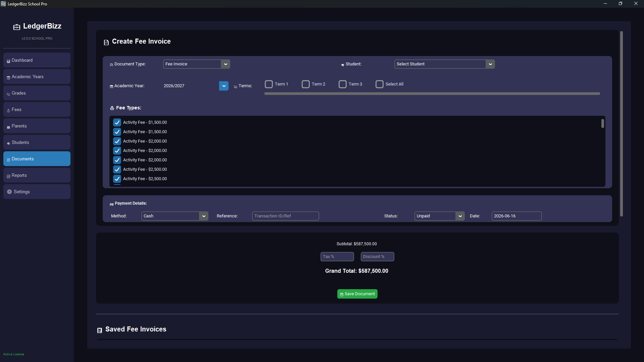Click the Saved Fee Invoices icon
Viewport: 644px width, 362px height.
click(x=100, y=330)
